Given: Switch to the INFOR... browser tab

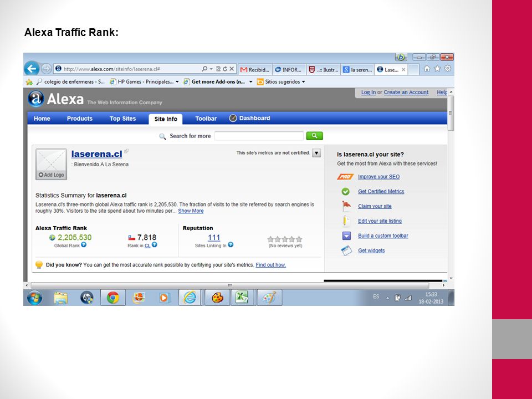Looking at the screenshot, I should pos(289,70).
